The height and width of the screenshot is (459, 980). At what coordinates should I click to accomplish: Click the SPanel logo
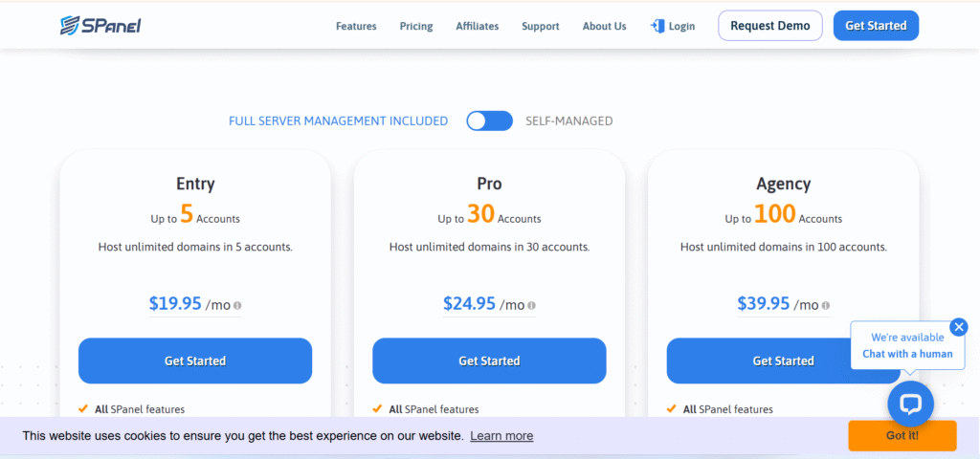(x=100, y=26)
